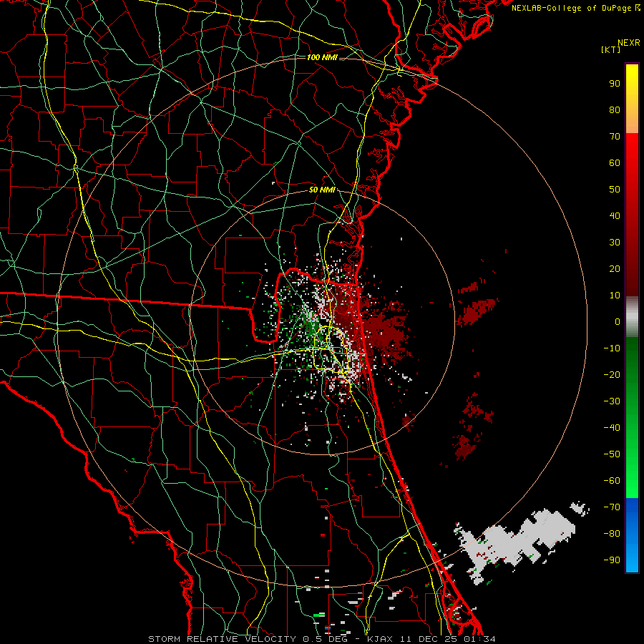Click the positive 60 value on velocity scale
The height and width of the screenshot is (644, 644).
coord(615,162)
